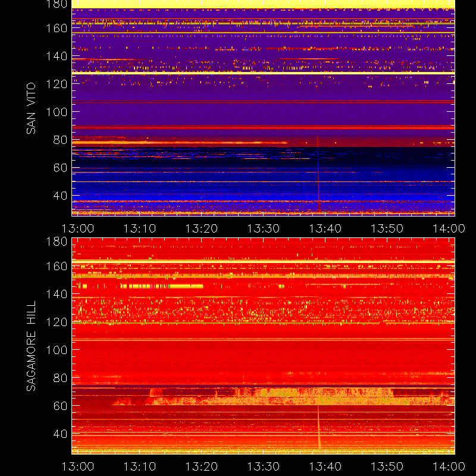Click 13:40 time label under San Vito plot

coord(325,228)
